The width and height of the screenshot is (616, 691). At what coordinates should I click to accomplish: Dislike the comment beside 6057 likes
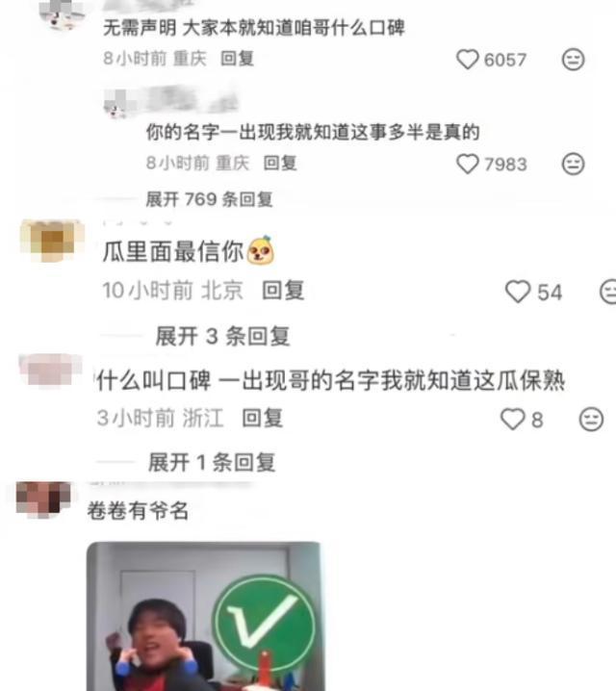[574, 60]
